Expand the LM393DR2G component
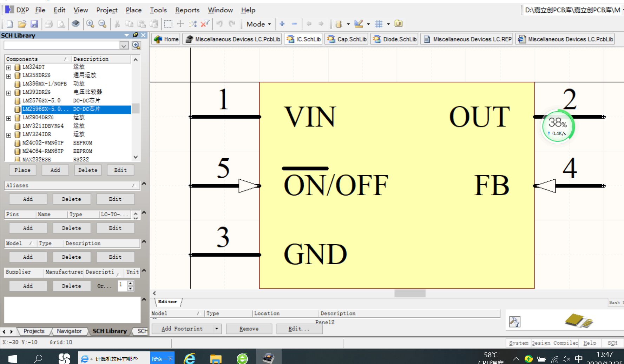 tap(9, 93)
